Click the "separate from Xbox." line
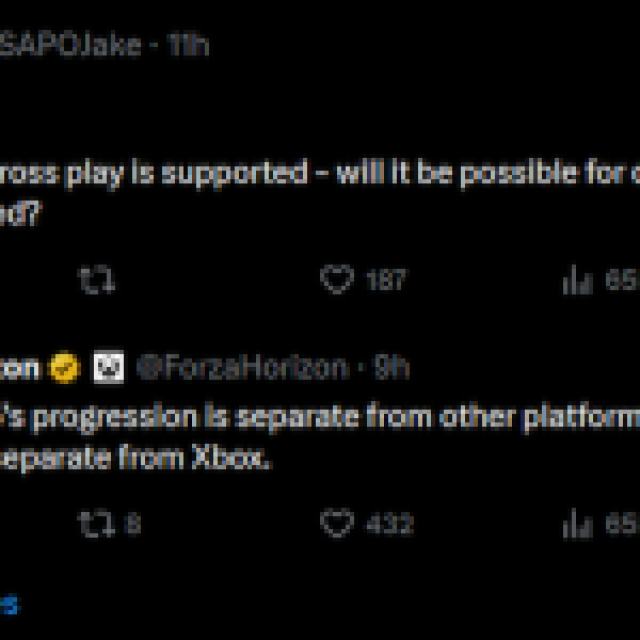Image resolution: width=640 pixels, height=640 pixels. (136, 461)
